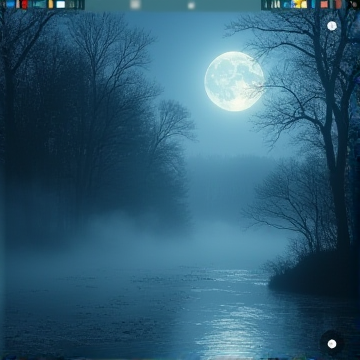Click the white square icon at top center
This screenshot has height=360, width=360.
coord(135,4)
